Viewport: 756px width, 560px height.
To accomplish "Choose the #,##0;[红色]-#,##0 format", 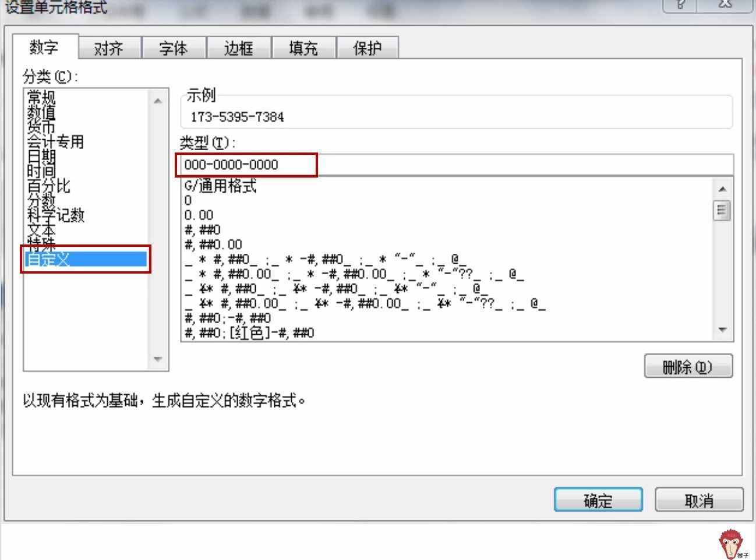I will [x=249, y=333].
